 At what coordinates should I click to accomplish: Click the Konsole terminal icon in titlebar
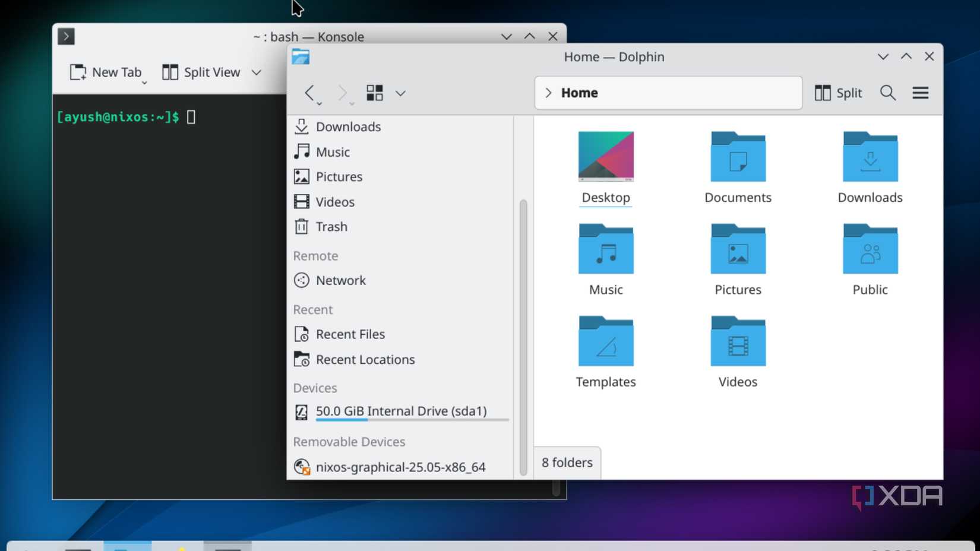tap(66, 36)
